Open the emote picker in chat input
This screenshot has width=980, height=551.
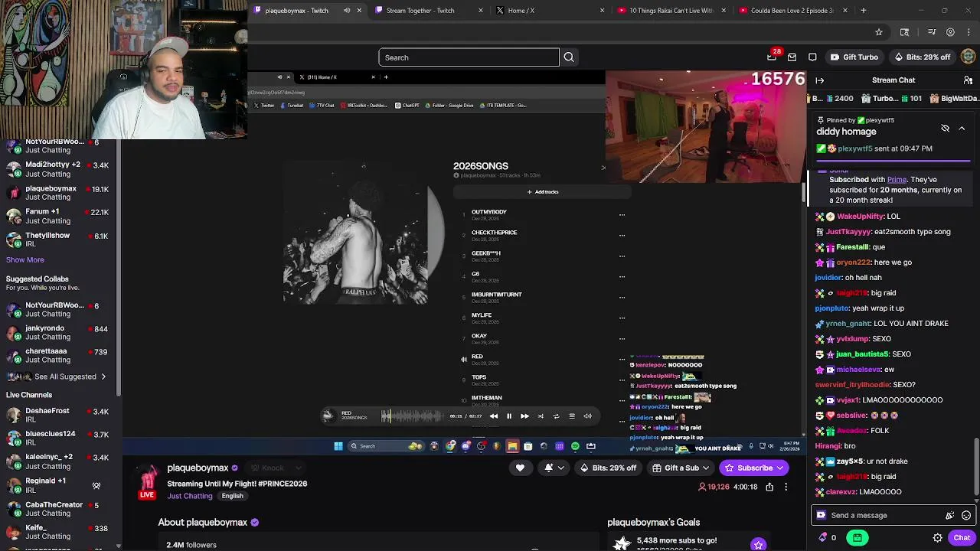[966, 516]
